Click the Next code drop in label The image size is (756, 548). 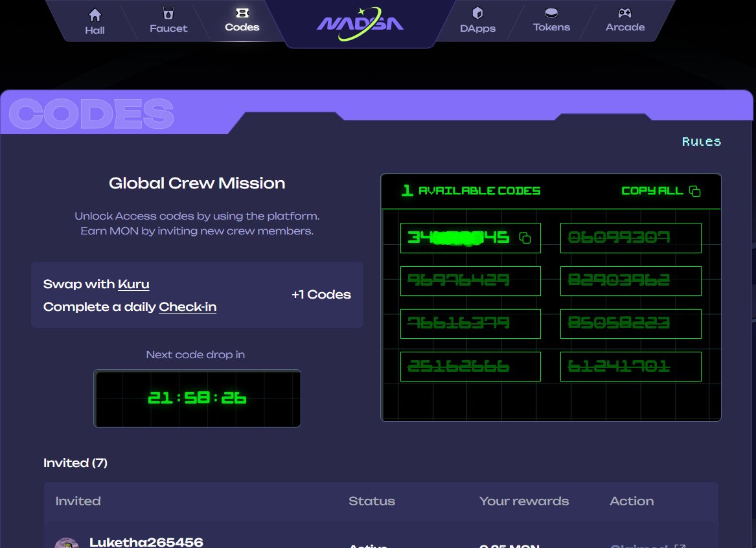click(195, 355)
